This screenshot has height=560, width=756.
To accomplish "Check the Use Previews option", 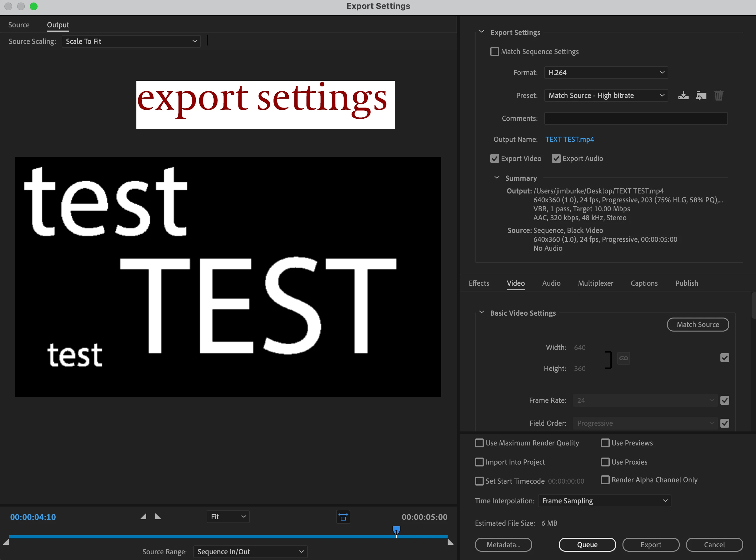I will click(x=605, y=443).
